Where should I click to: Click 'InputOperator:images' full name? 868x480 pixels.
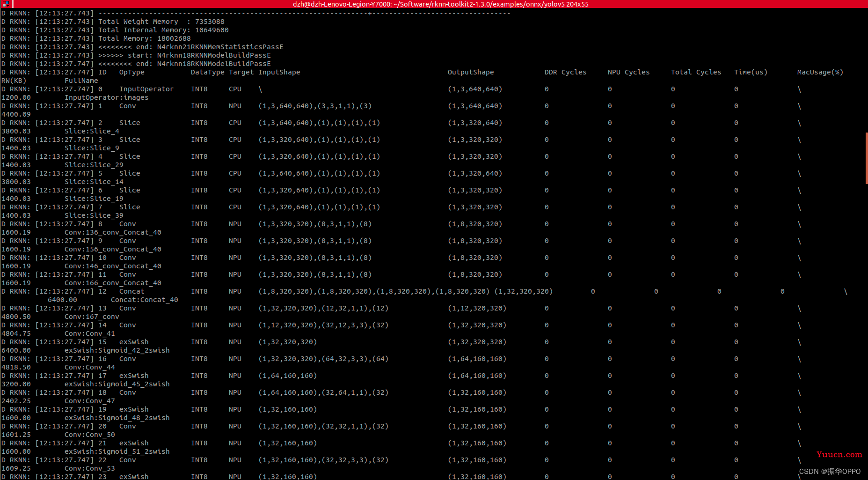pos(107,97)
